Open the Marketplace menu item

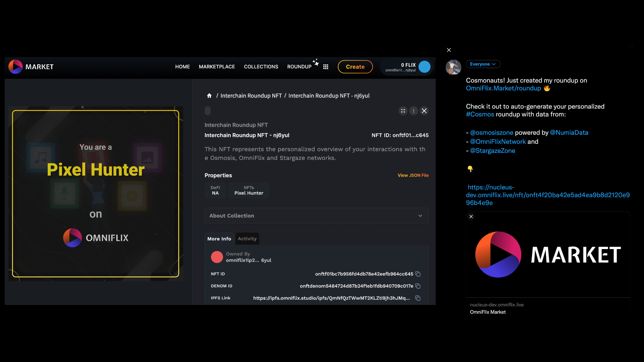(217, 67)
